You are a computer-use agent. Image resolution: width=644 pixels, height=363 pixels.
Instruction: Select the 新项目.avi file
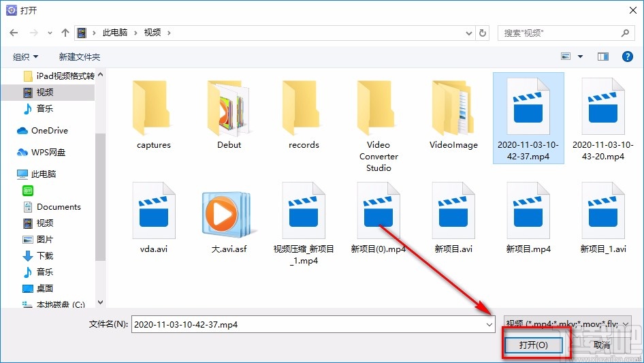point(453,219)
